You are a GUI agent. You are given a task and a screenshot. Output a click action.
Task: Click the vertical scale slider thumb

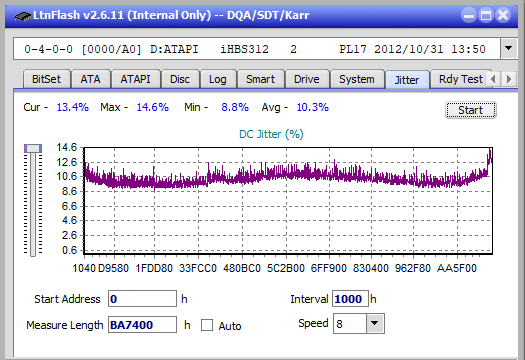[x=33, y=148]
